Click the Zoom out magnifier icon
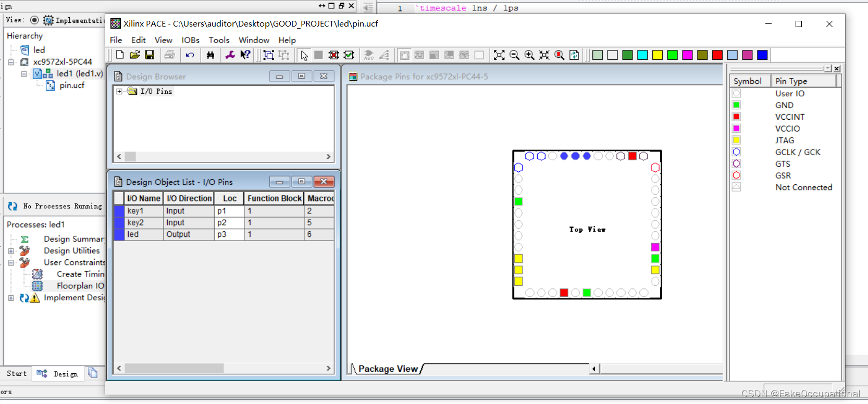 [514, 55]
